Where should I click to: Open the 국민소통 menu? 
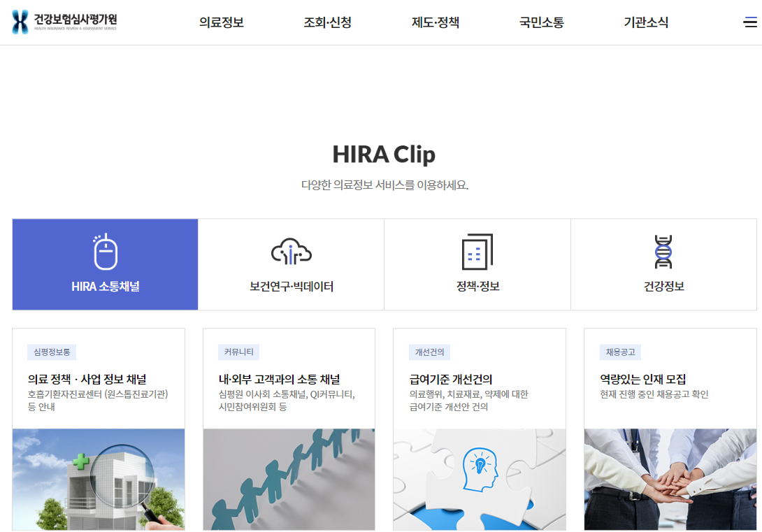[x=541, y=22]
